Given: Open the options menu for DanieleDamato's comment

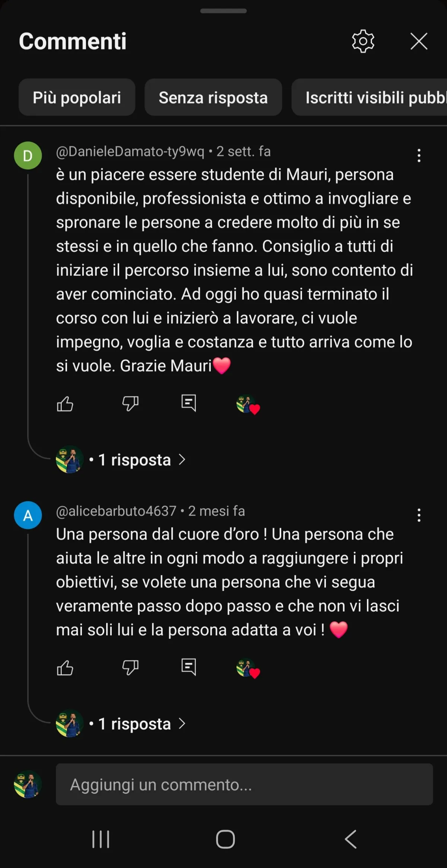Looking at the screenshot, I should (x=419, y=155).
